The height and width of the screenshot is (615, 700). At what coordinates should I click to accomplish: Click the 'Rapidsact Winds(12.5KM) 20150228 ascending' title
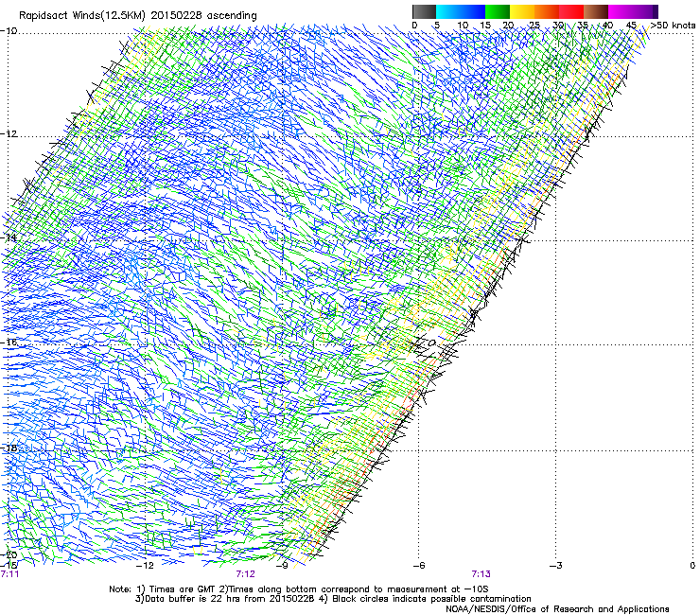point(138,16)
